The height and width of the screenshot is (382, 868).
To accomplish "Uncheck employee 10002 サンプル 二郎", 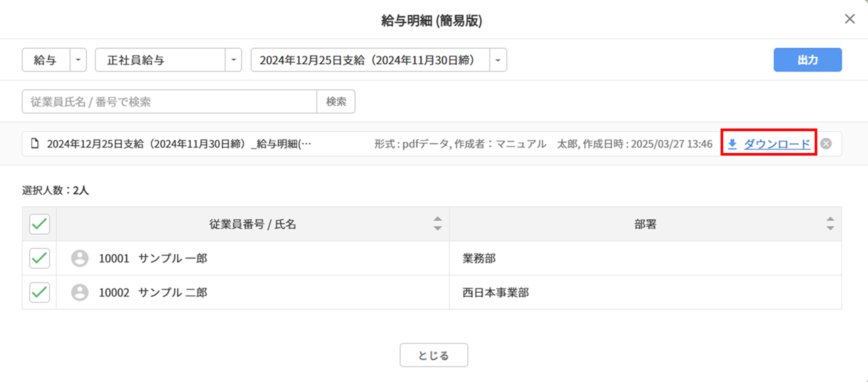I will (40, 292).
